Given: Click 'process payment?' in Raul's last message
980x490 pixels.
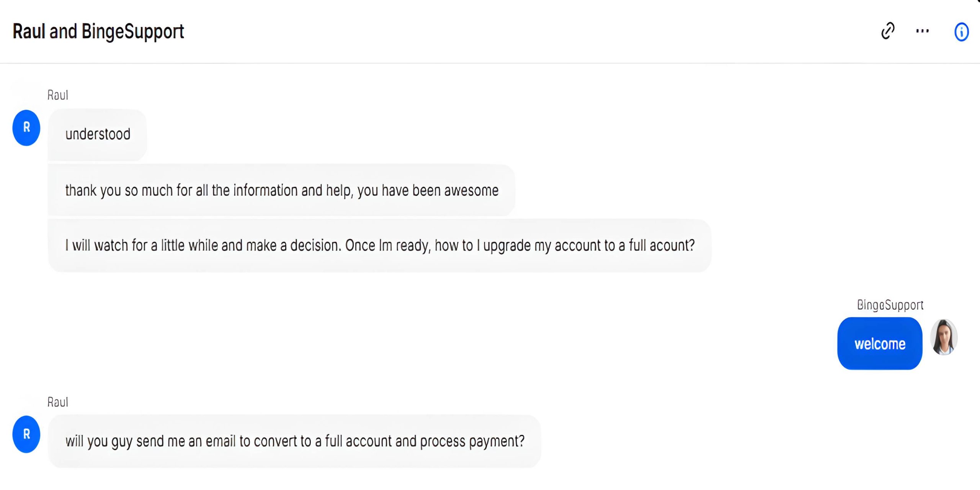Looking at the screenshot, I should click(x=472, y=441).
